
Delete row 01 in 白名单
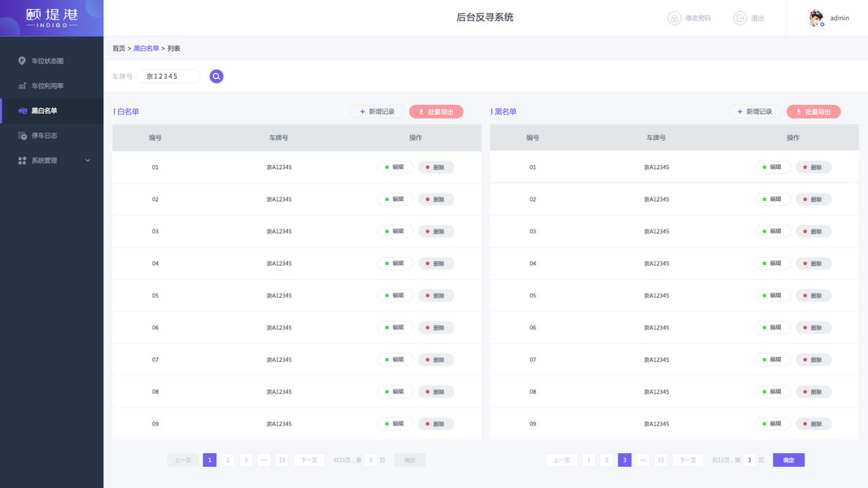coord(436,167)
